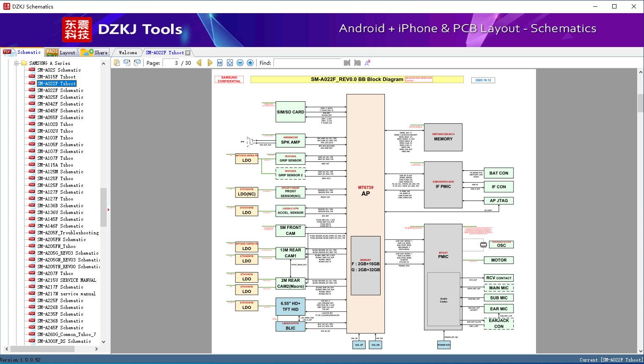Screen dimensions: 644x364
Task: Click the PDF icon beside SM-A115A Tshoo
Action: click(x=32, y=165)
